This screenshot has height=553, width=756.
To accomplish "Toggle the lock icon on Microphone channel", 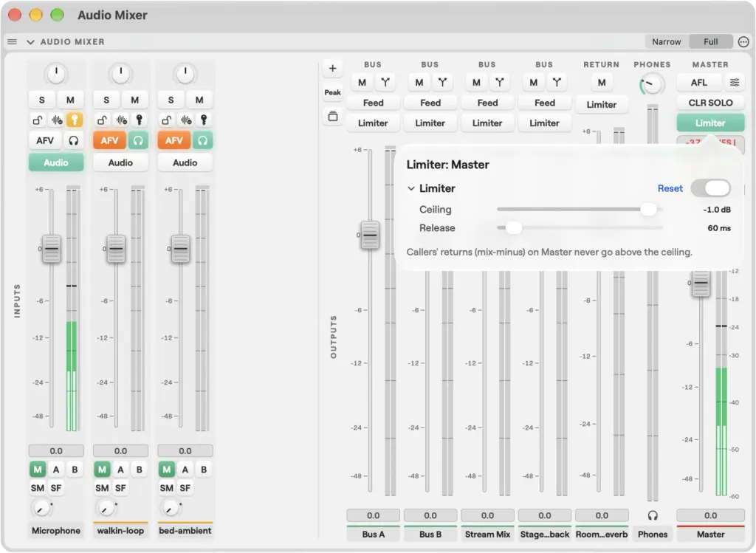I will click(38, 120).
